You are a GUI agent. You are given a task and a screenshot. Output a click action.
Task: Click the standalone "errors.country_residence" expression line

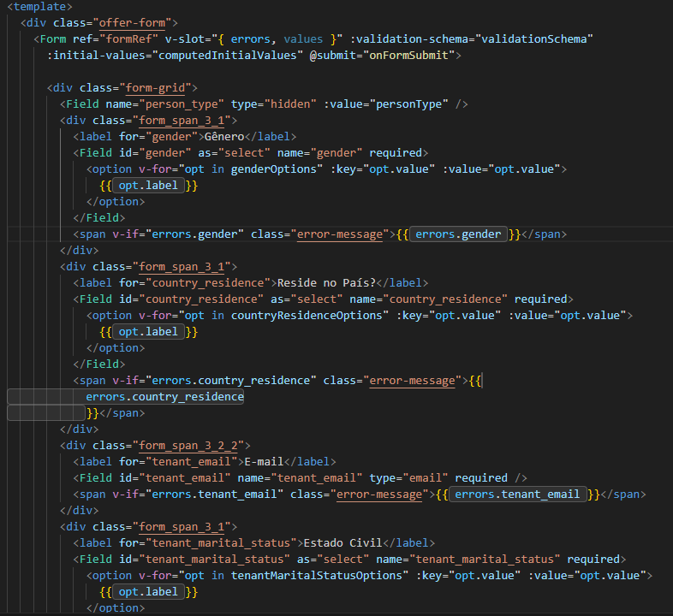point(164,397)
